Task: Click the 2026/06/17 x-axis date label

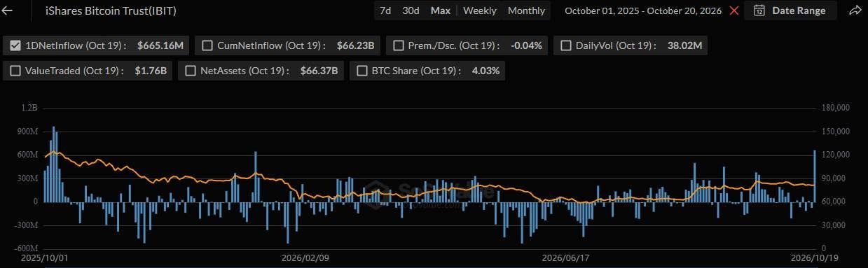Action: pos(565,258)
